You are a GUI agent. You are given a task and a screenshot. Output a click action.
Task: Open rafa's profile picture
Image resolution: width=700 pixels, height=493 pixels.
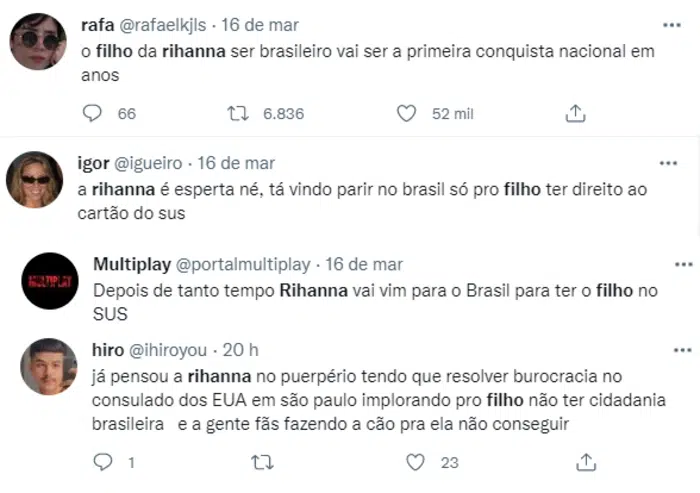(x=37, y=41)
